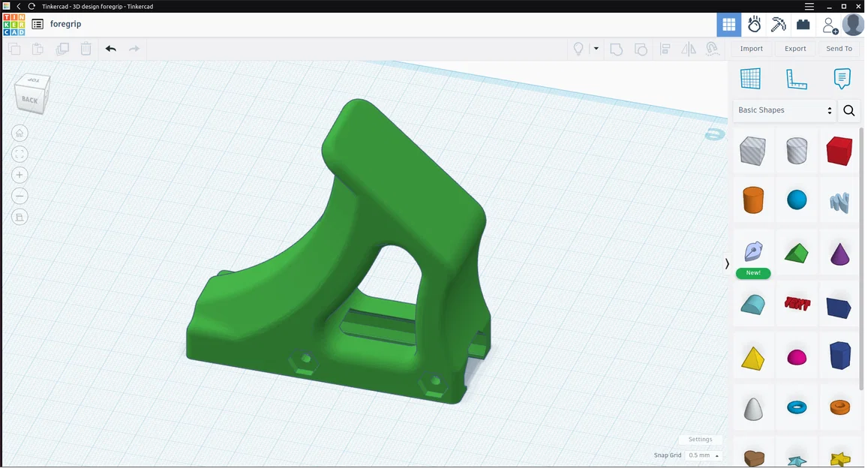Viewport: 868px width, 469px height.
Task: Click the Mirror tool icon
Action: pyautogui.click(x=689, y=50)
